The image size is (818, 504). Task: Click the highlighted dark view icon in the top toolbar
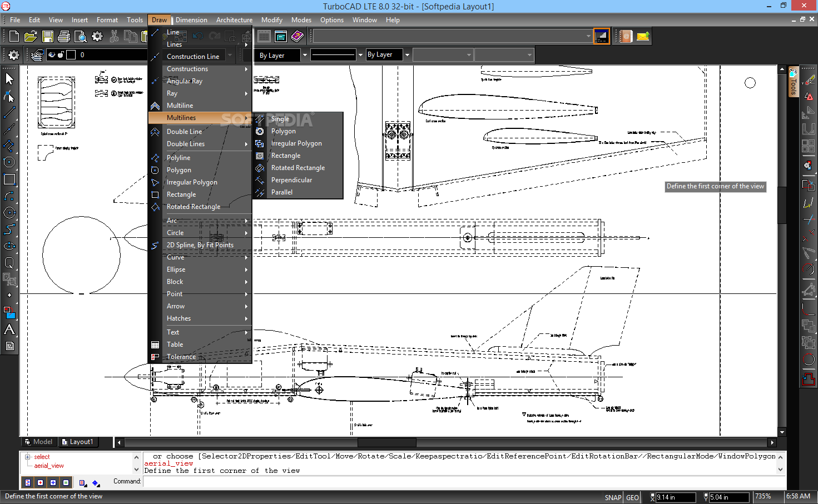601,37
